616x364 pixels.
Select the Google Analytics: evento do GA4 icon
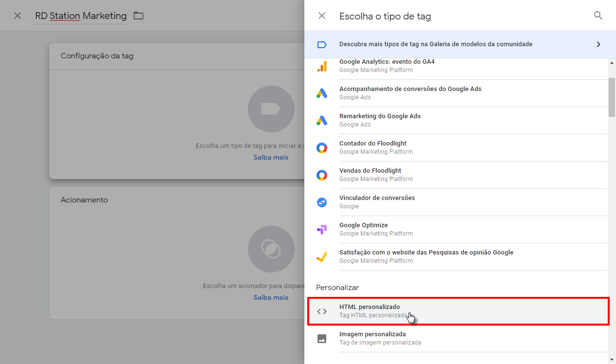pos(322,65)
